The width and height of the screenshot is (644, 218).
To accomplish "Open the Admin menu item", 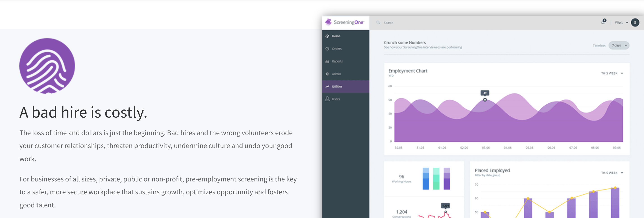I will click(x=345, y=74).
